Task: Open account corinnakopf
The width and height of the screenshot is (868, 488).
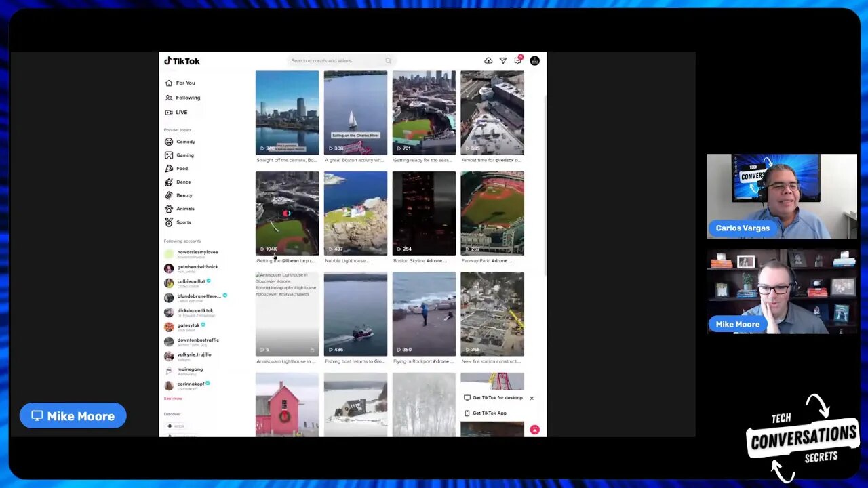Action: (x=187, y=385)
